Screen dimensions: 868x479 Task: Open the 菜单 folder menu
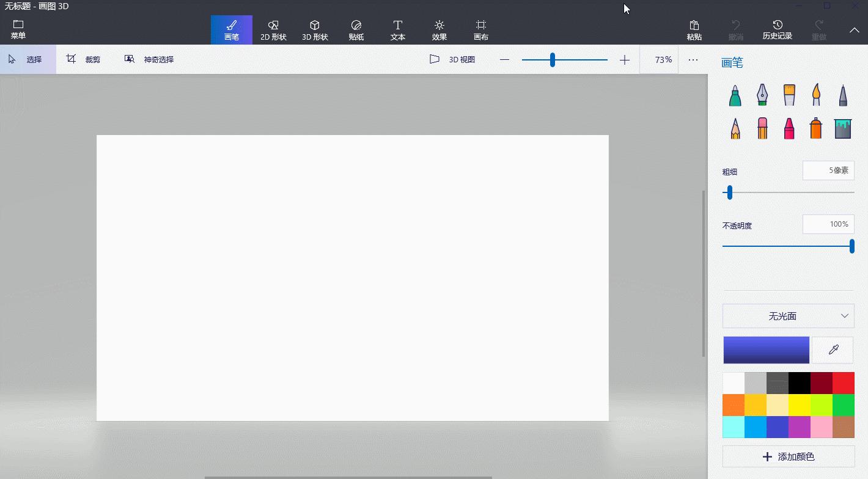click(18, 30)
